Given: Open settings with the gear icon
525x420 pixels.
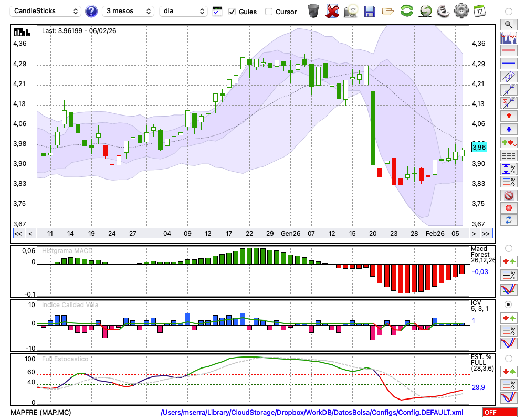Looking at the screenshot, I should pyautogui.click(x=461, y=11).
